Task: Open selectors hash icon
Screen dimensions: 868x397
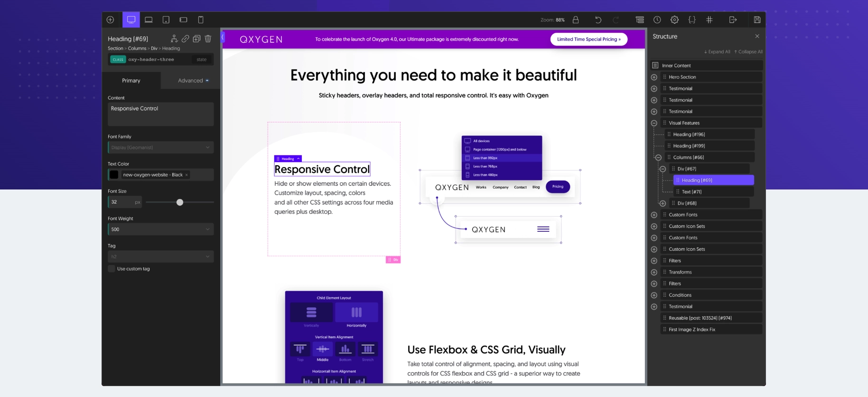Action: [709, 19]
